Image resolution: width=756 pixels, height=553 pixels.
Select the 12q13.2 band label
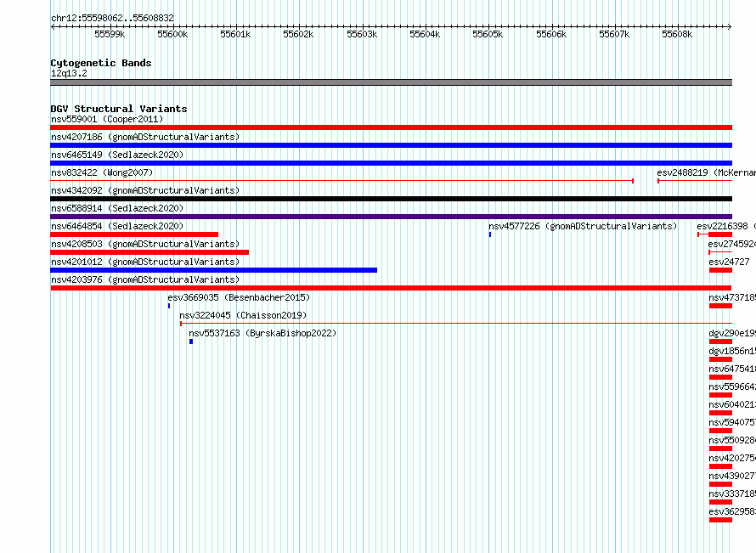pyautogui.click(x=69, y=73)
